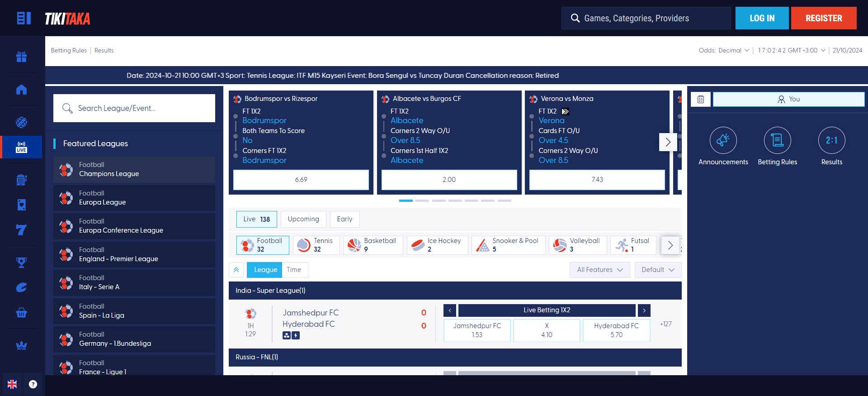Open slot machine icon in sidebar
This screenshot has width=868, height=396.
21,180
